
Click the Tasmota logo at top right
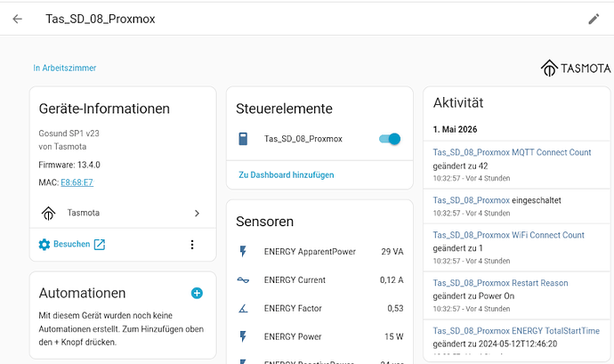(576, 69)
